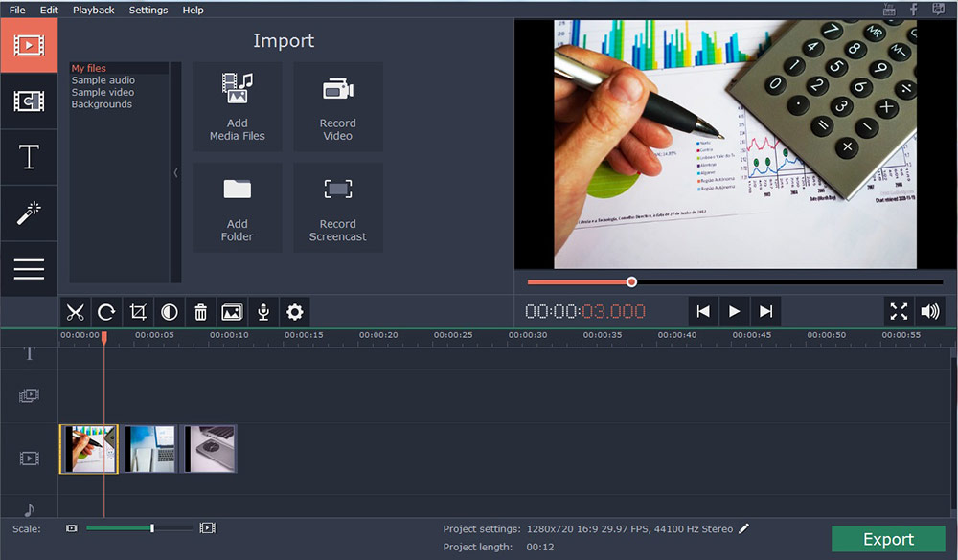Screen dimensions: 958x560
Task: Open clip properties via the gear icon
Action: tap(294, 311)
